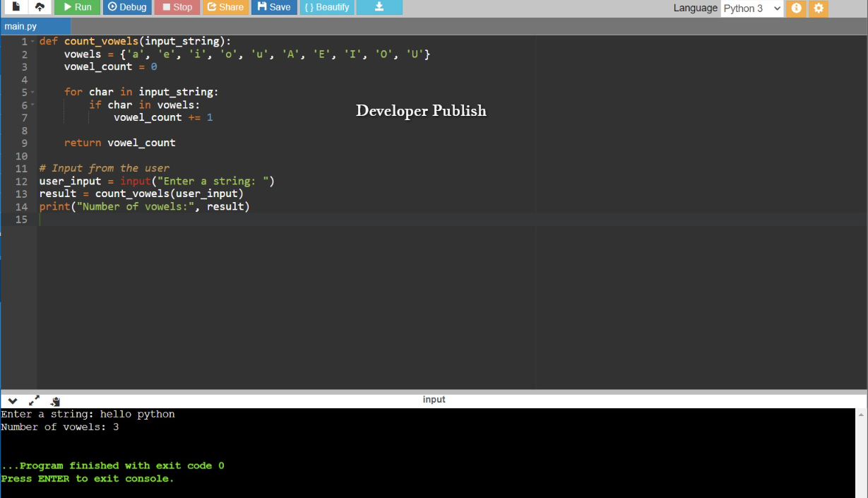Run the Python program
This screenshot has height=498, width=868.
click(76, 7)
